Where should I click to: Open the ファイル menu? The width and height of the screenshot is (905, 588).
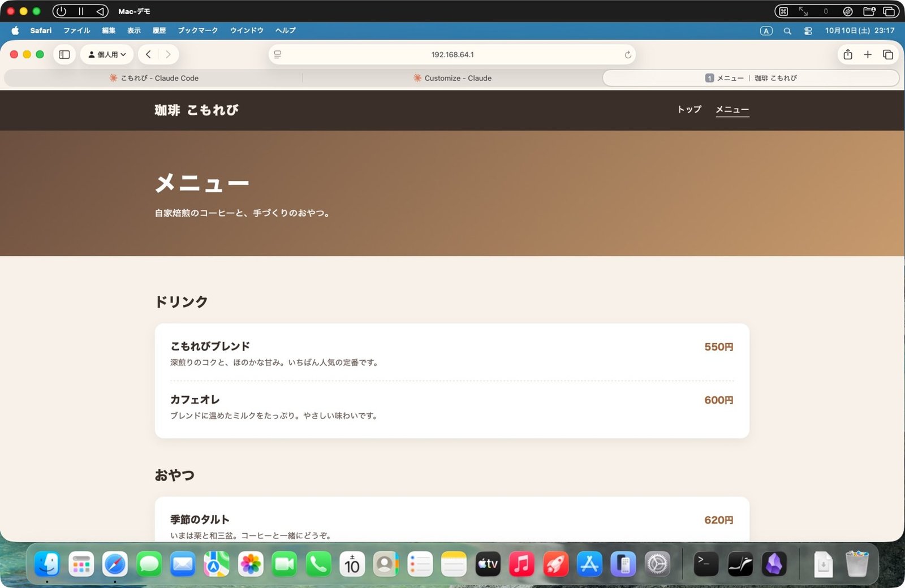(x=77, y=31)
